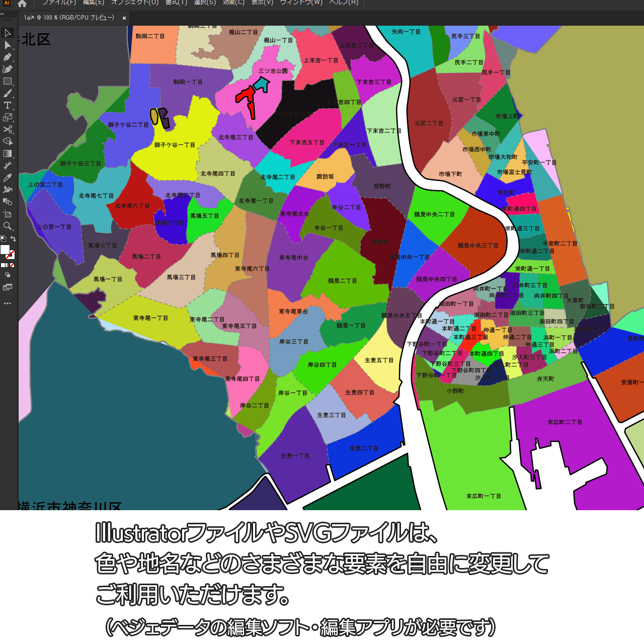644x644 pixels.
Task: Open the ファイル(F) menu
Action: (x=59, y=3)
